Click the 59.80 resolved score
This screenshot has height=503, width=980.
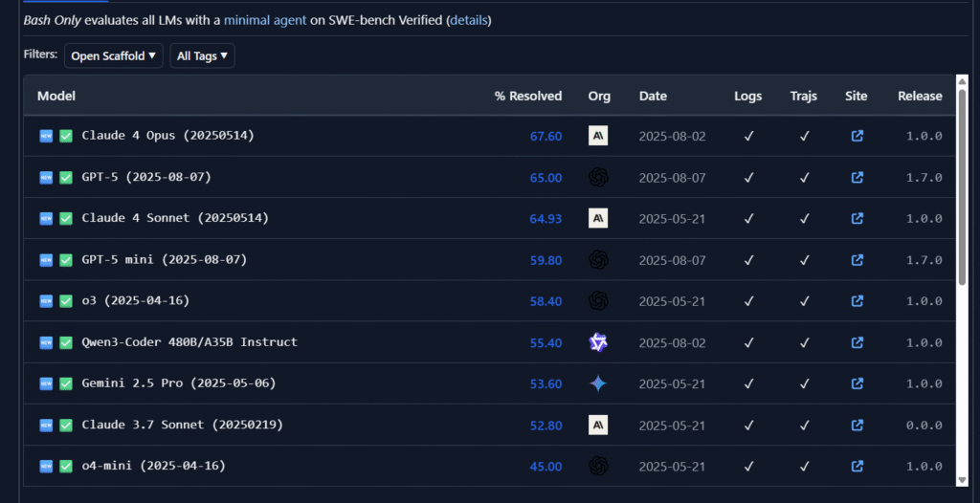(546, 260)
